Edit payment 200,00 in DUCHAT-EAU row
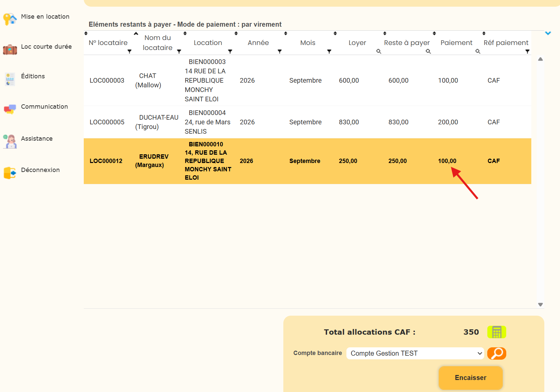 coord(448,122)
